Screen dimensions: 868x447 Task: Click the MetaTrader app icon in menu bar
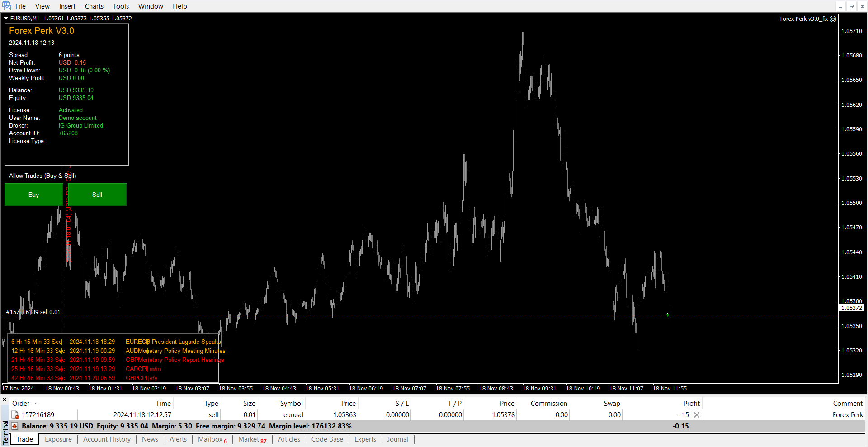(6, 6)
